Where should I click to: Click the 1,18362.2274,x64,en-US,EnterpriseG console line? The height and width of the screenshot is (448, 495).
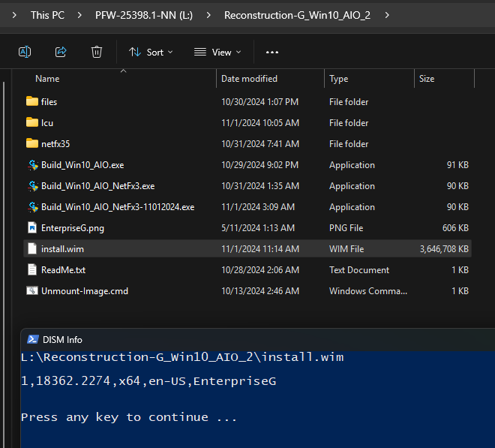(x=148, y=381)
